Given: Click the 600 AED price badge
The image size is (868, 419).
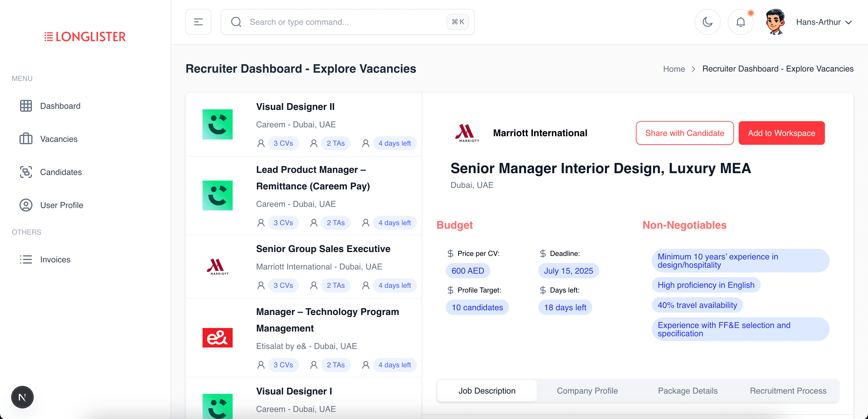Looking at the screenshot, I should pyautogui.click(x=468, y=271).
